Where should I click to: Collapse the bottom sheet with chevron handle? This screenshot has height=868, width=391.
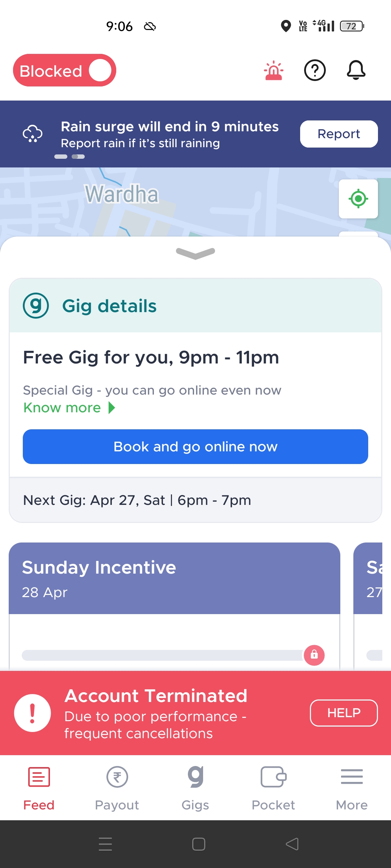click(195, 253)
